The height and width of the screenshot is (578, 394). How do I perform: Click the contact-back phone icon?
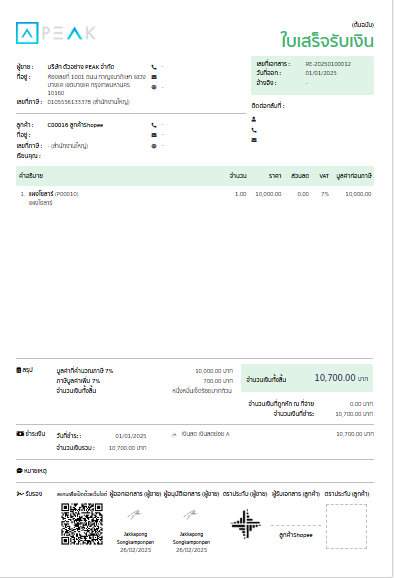tap(254, 130)
